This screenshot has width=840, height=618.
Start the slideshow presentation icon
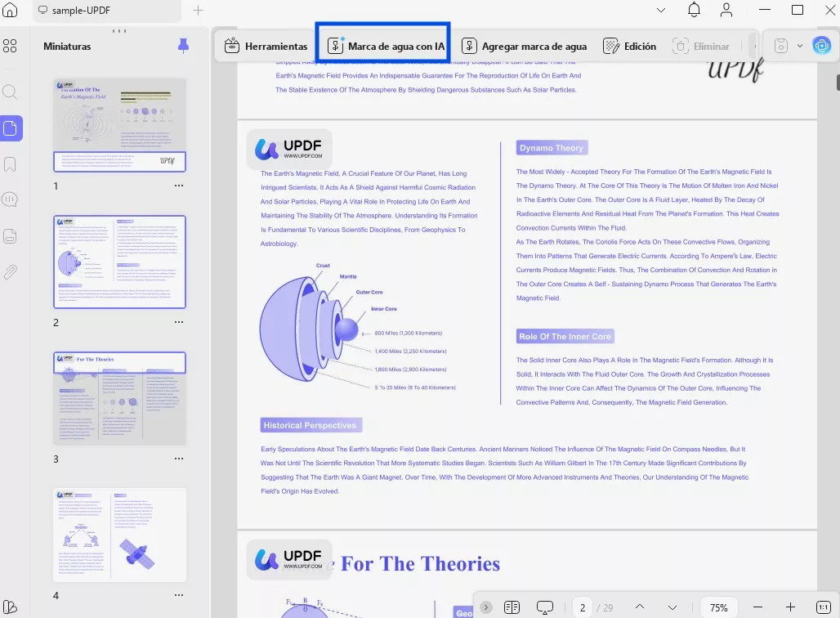click(545, 607)
